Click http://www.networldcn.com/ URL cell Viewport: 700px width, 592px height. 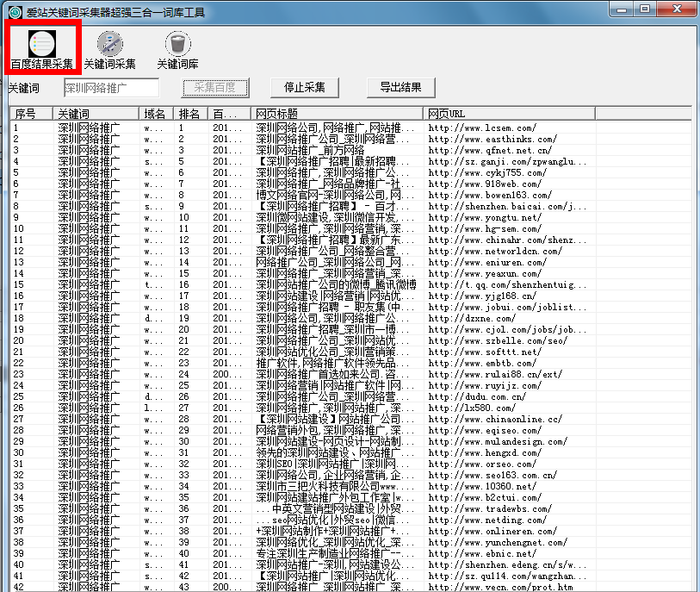pyautogui.click(x=495, y=251)
